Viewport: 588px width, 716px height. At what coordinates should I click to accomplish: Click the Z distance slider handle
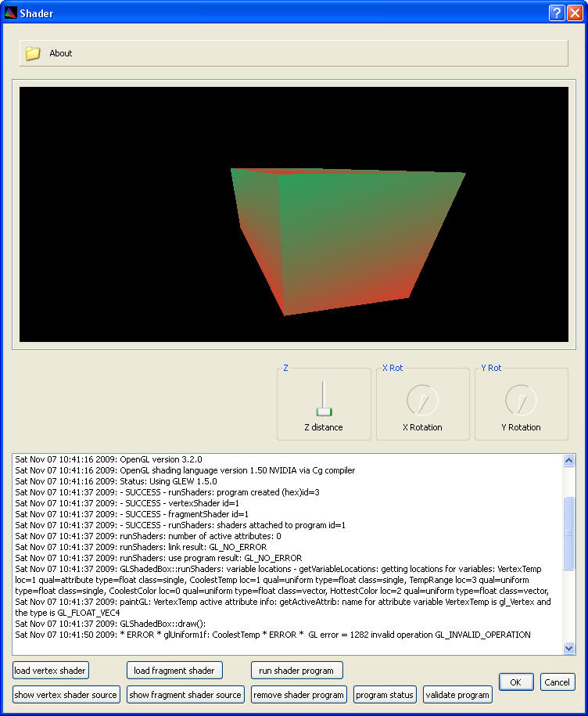coord(324,412)
